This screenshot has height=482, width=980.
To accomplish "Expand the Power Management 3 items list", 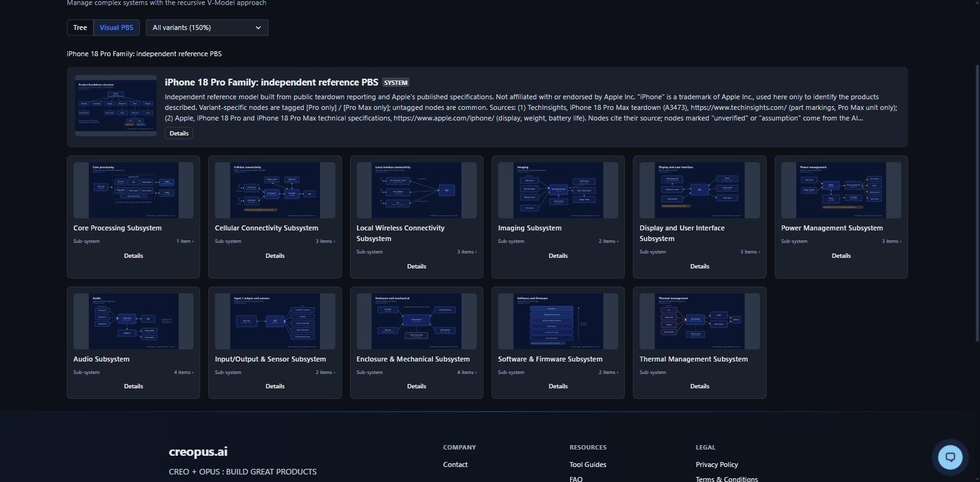I will 891,241.
